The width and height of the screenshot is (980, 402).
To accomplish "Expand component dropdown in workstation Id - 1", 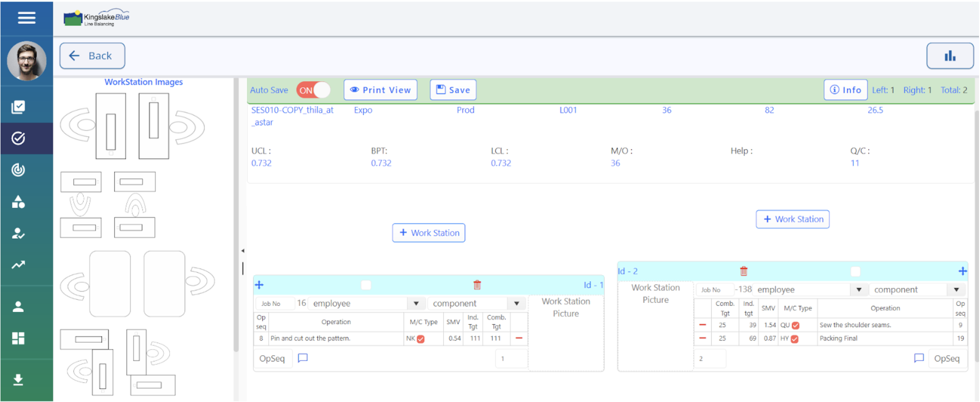I will tap(516, 303).
